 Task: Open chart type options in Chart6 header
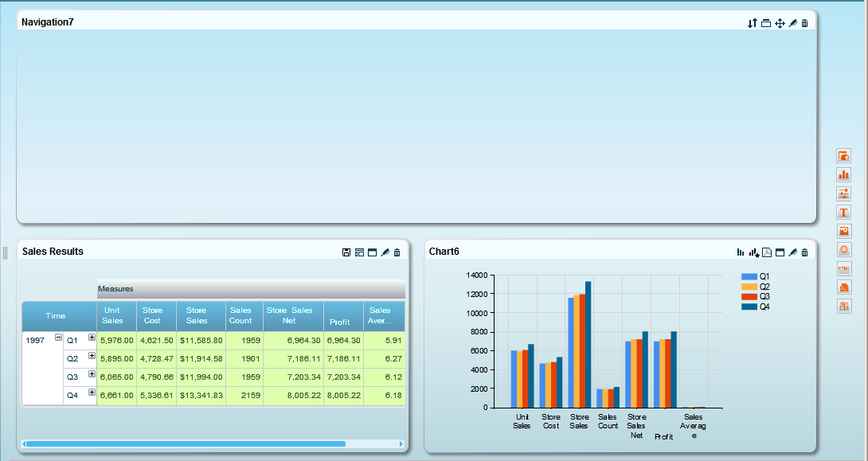click(741, 252)
